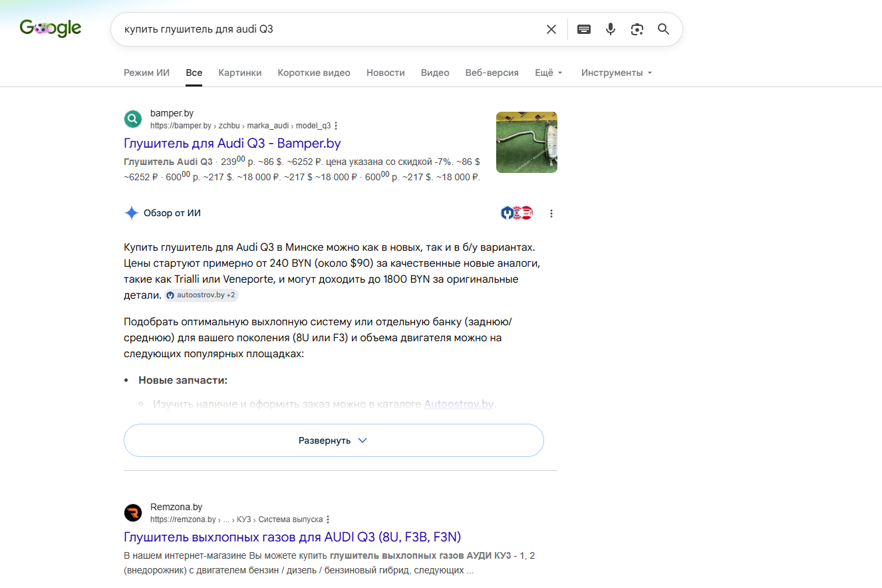The height and width of the screenshot is (588, 882).
Task: Click the Обзор от ИИ heading text
Action: click(x=172, y=213)
